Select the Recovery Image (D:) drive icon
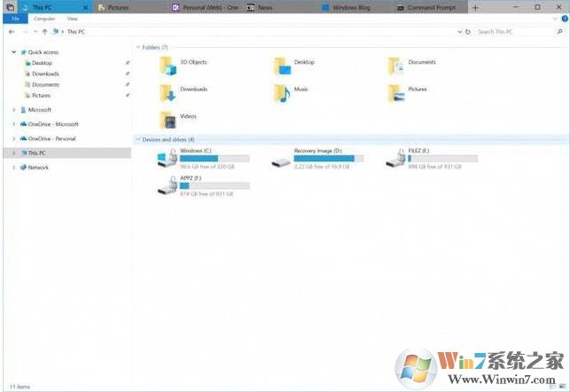570x392 pixels. tap(281, 162)
